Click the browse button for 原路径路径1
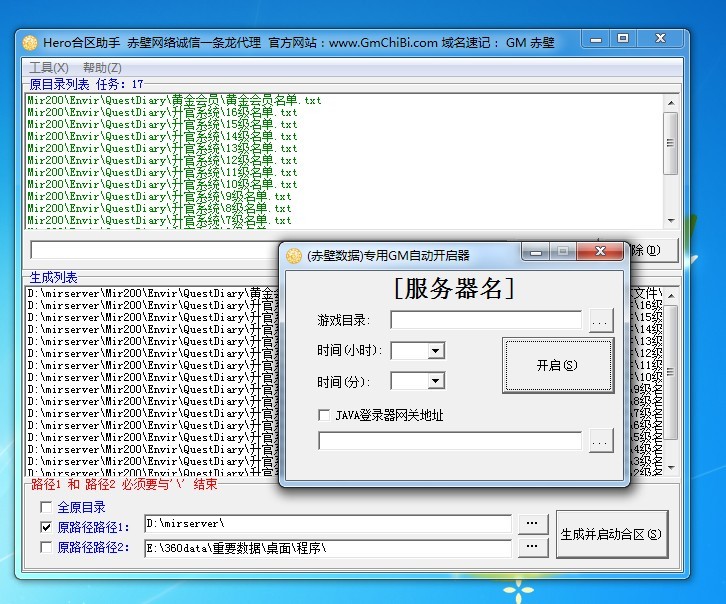Image resolution: width=726 pixels, height=604 pixels. point(533,524)
